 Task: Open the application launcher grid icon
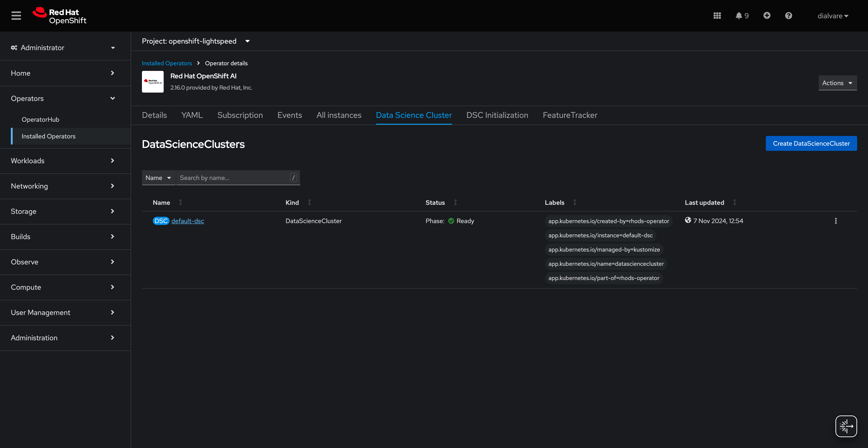click(x=717, y=16)
